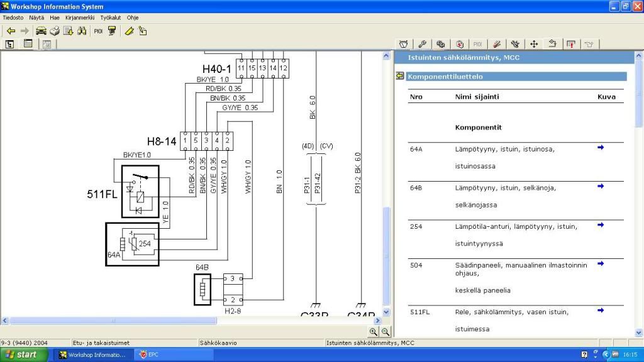The width and height of the screenshot is (644, 362).
Task: Open the car model selection icon
Action: tap(41, 31)
